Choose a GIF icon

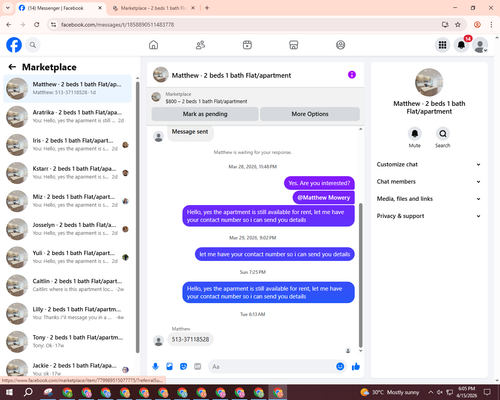pyautogui.click(x=198, y=367)
